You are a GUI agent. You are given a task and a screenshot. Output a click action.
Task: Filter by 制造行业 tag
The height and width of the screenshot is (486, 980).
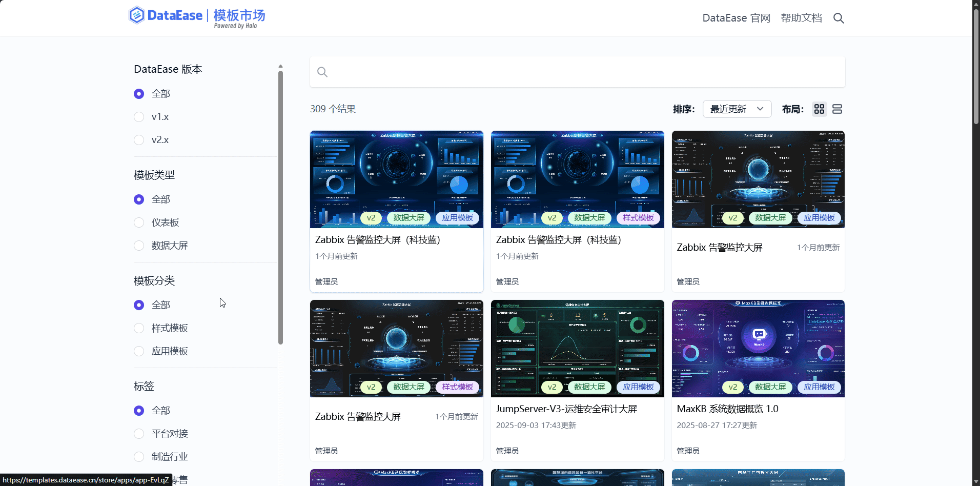point(139,457)
